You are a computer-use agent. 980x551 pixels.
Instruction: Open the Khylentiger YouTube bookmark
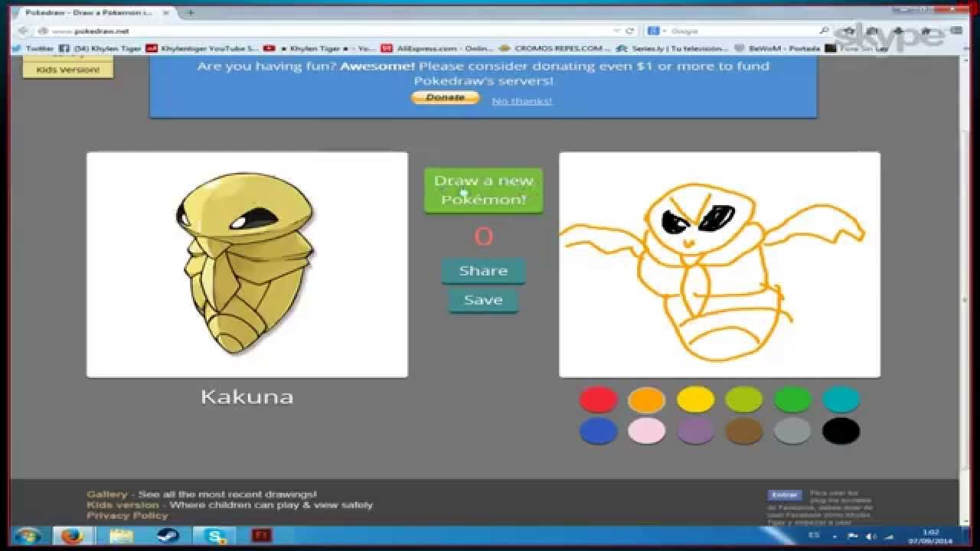(x=203, y=48)
